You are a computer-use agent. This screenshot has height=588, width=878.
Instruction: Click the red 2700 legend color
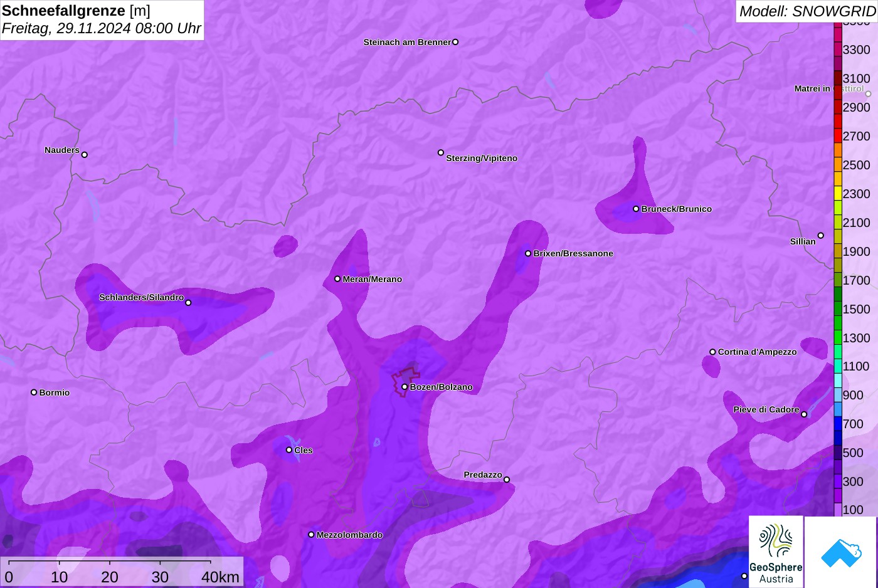pos(838,136)
